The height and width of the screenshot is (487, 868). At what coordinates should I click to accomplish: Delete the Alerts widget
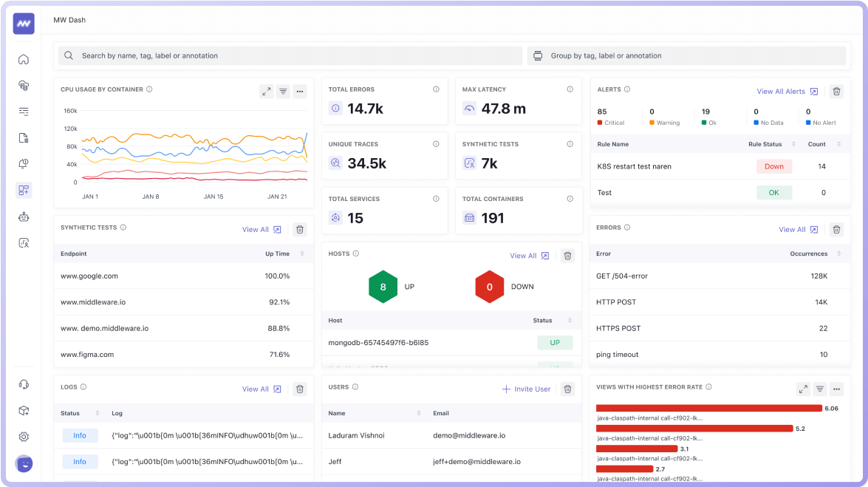click(x=836, y=92)
